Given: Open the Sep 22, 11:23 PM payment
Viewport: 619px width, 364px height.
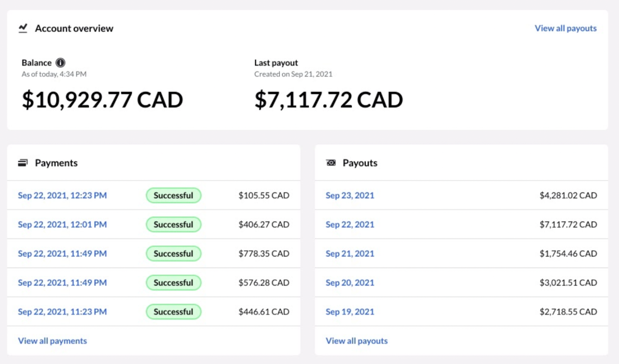Looking at the screenshot, I should pos(62,312).
